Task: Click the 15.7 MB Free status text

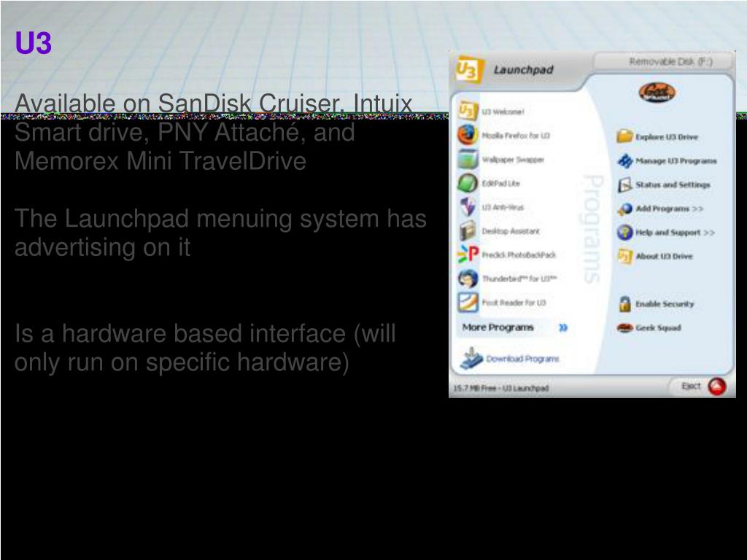Action: [500, 388]
